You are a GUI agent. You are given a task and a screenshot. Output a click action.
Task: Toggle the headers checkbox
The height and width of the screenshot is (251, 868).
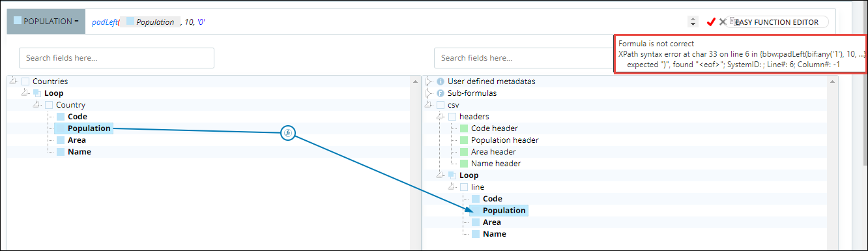click(452, 117)
